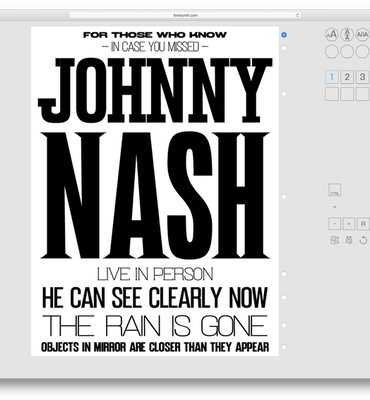Image resolution: width=370 pixels, height=400 pixels.
Task: Select the font size 'AA' heptagon icon
Action: click(x=332, y=34)
